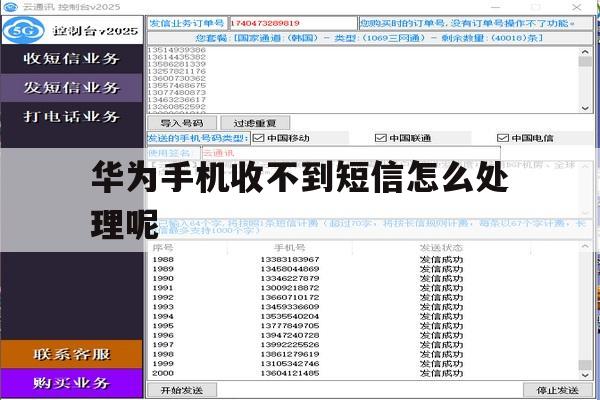Viewport: 600px width, 400px height.
Task: Open 收短信业务 menu
Action: coord(72,59)
